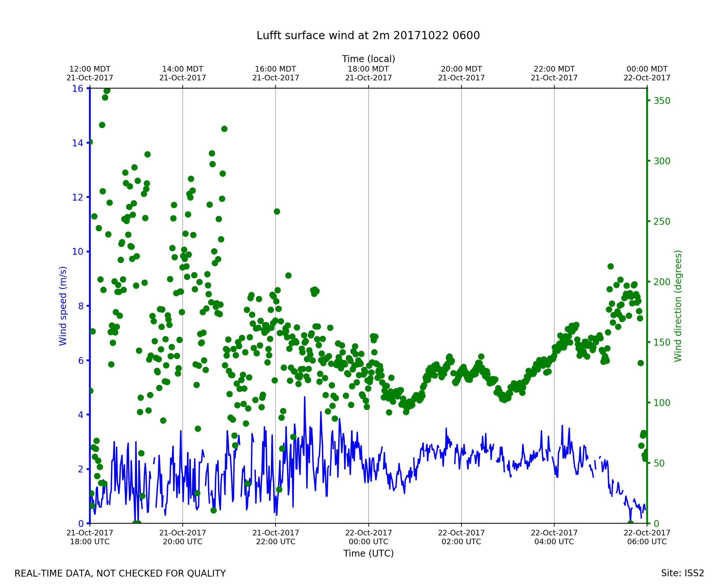This screenshot has width=719, height=588.
Task: Click the green '350' wind direction tick
Action: tap(662, 101)
